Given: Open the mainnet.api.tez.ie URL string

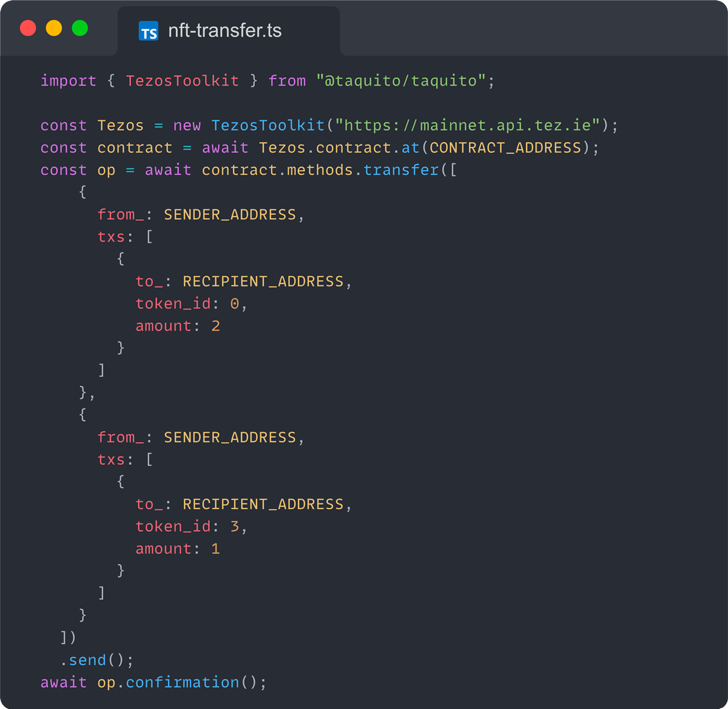Looking at the screenshot, I should pyautogui.click(x=467, y=126).
